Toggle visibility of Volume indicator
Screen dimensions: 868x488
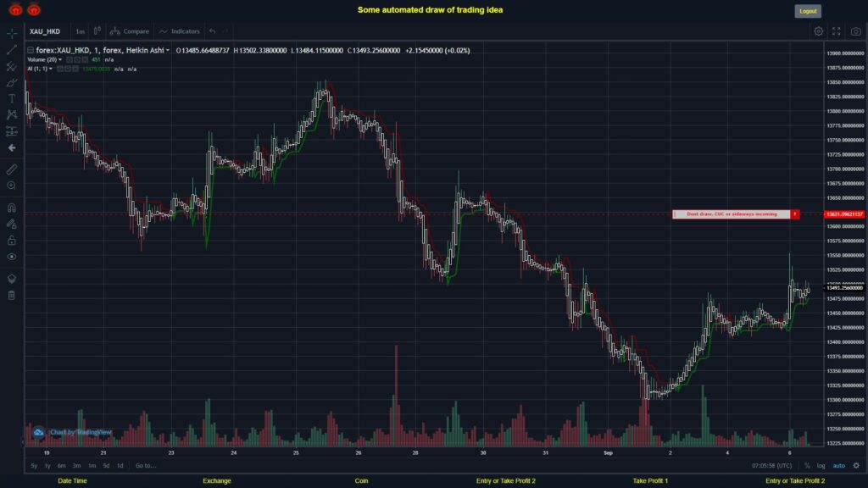(70, 60)
